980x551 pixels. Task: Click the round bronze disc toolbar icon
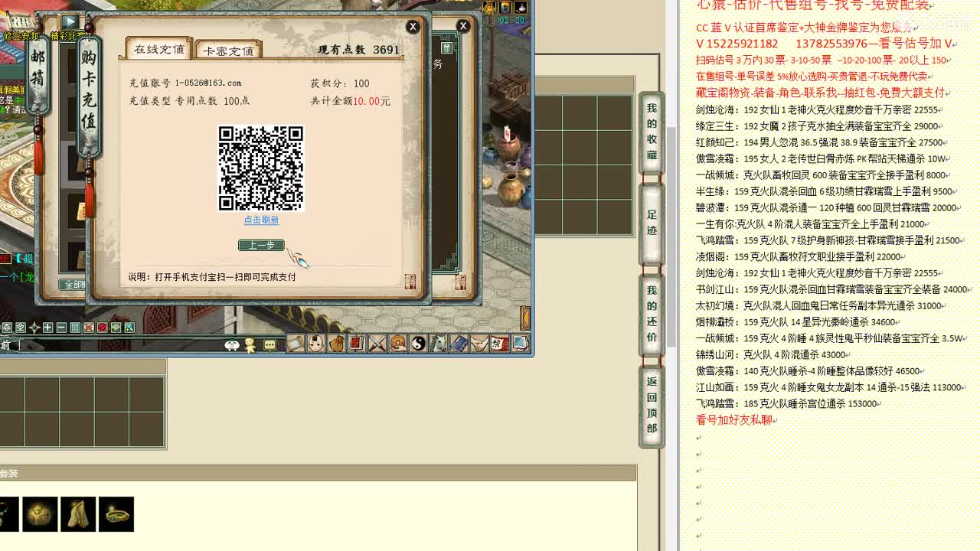pyautogui.click(x=397, y=343)
